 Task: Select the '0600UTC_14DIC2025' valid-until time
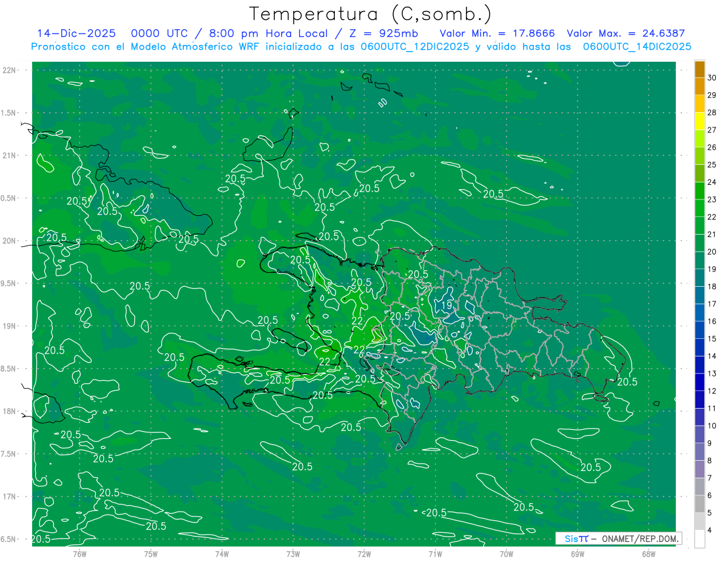coord(637,47)
